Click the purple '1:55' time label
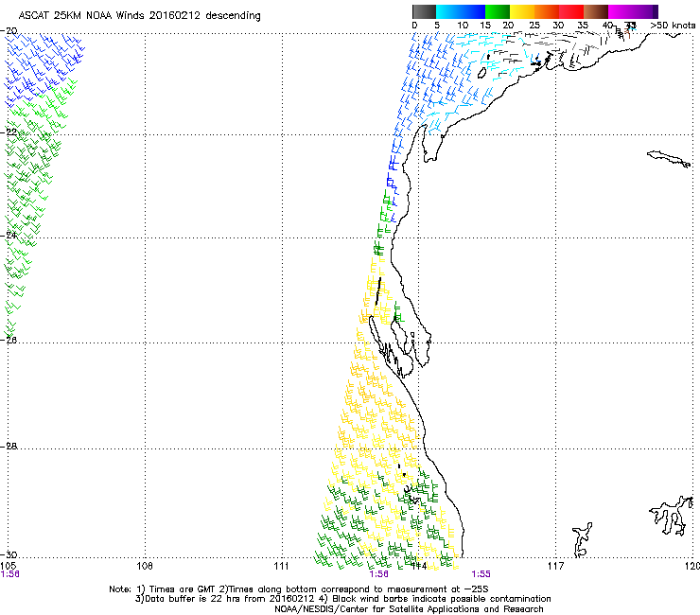The height and width of the screenshot is (615, 700). tap(481, 574)
